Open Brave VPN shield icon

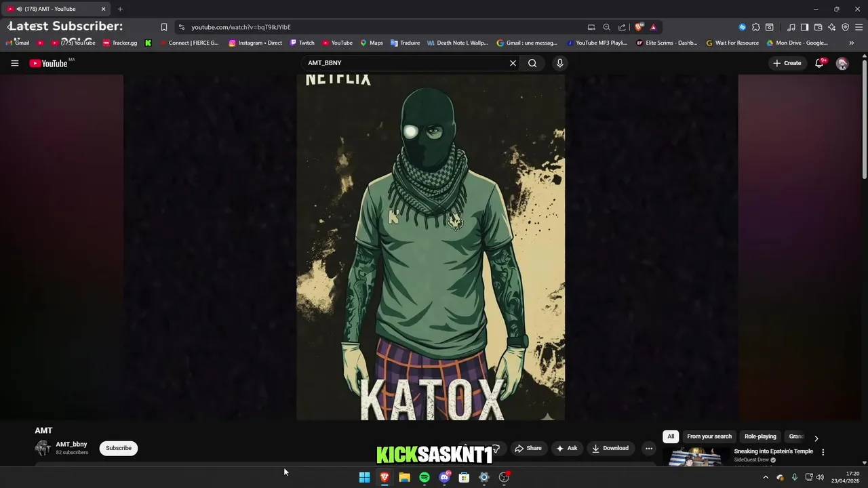click(x=845, y=27)
